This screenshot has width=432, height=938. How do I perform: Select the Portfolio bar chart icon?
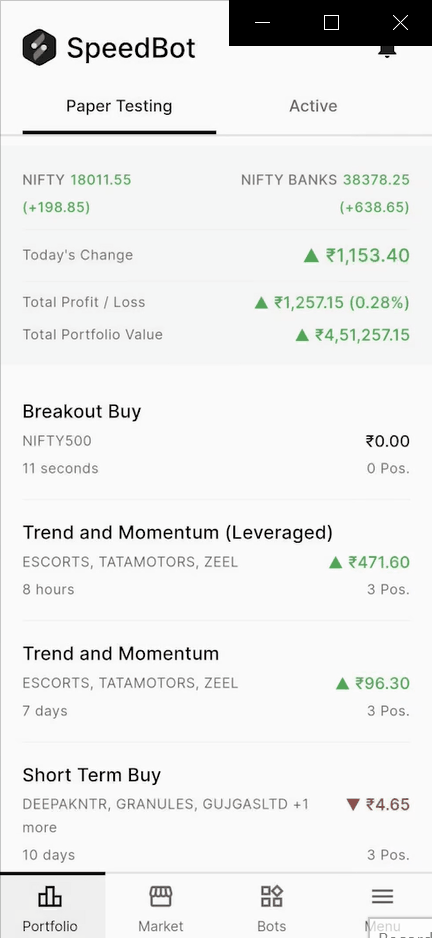tap(50, 896)
